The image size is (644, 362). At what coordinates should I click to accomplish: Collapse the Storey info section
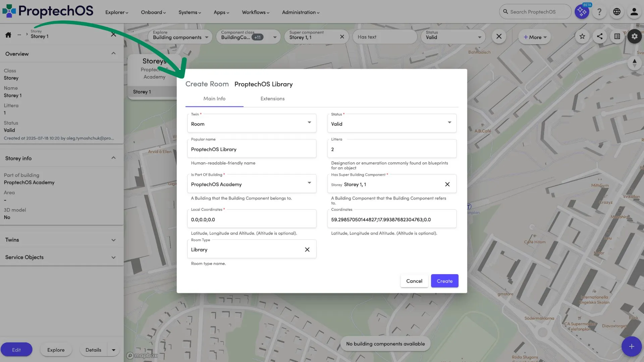tap(113, 158)
